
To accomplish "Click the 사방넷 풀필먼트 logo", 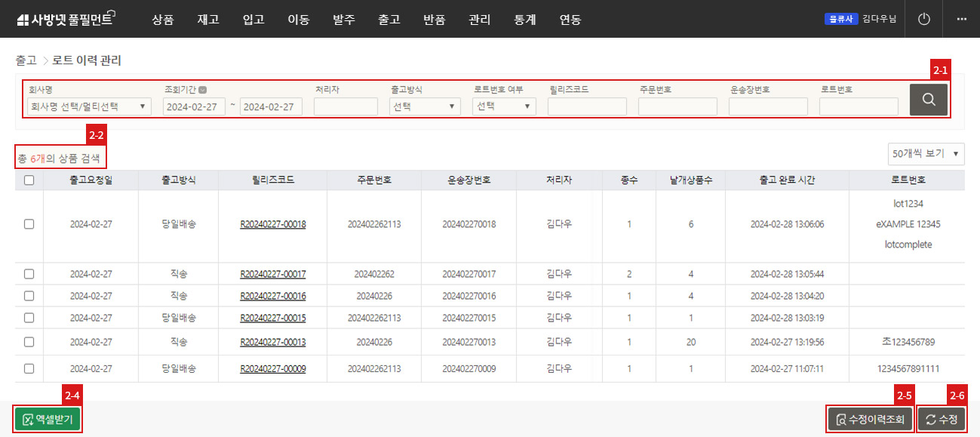I will click(65, 20).
